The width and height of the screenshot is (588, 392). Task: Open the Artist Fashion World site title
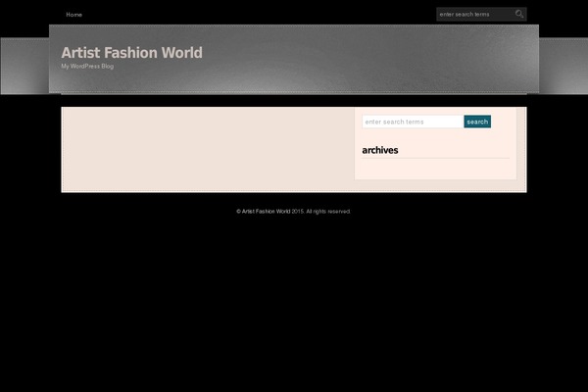(x=131, y=53)
